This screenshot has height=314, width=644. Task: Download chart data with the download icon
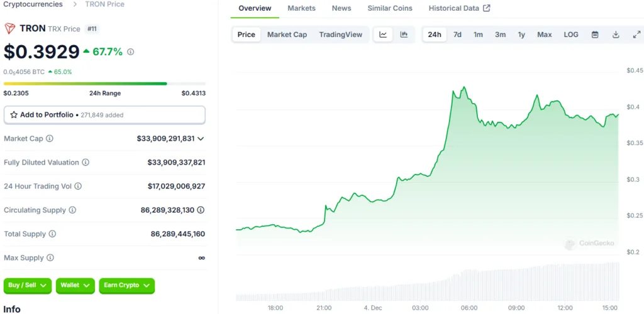pos(616,35)
